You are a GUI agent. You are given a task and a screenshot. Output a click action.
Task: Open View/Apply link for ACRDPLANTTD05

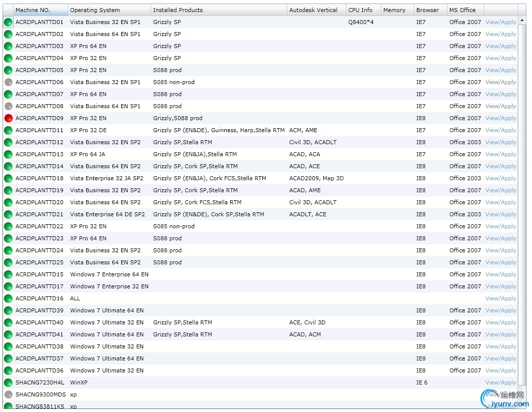click(x=500, y=70)
